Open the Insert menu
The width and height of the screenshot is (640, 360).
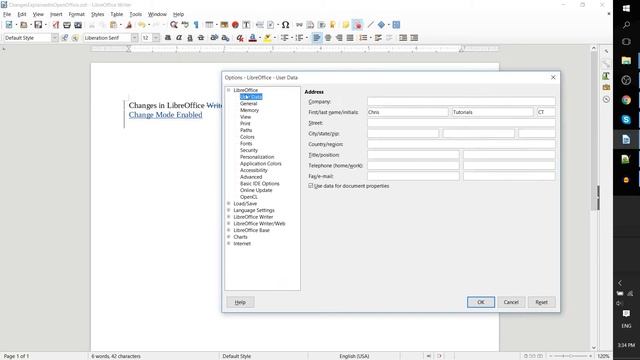click(x=56, y=14)
